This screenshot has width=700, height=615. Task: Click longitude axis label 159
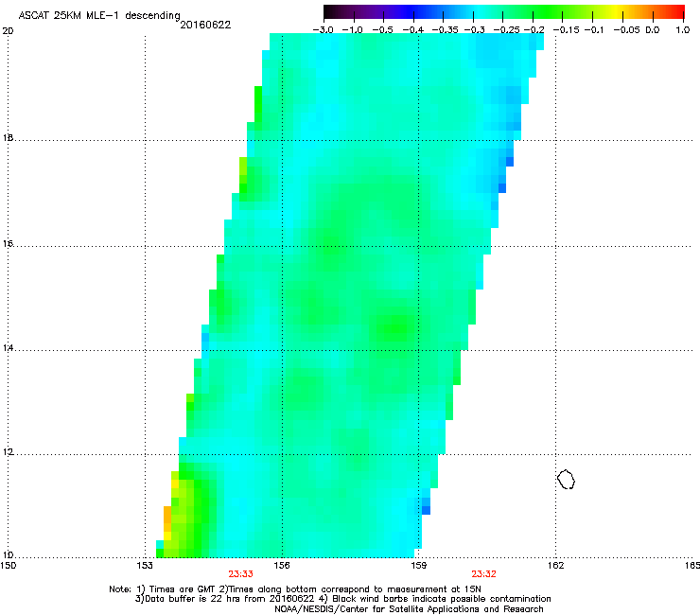[x=418, y=566]
